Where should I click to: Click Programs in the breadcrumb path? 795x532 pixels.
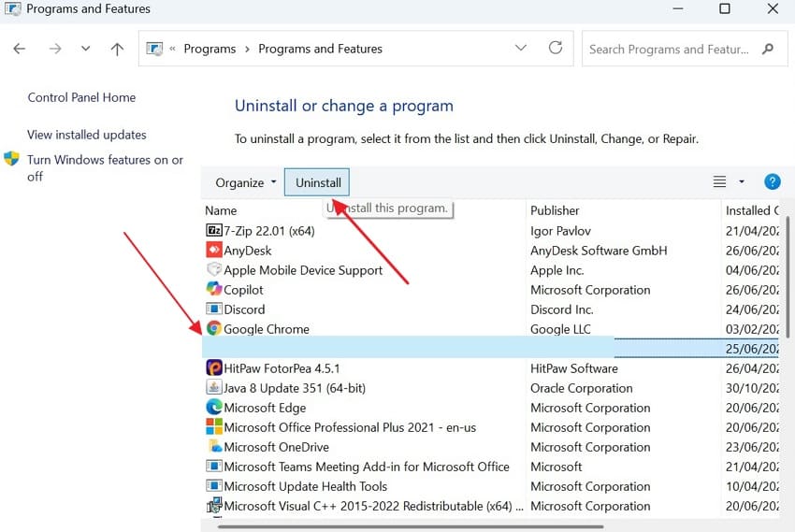[210, 50]
